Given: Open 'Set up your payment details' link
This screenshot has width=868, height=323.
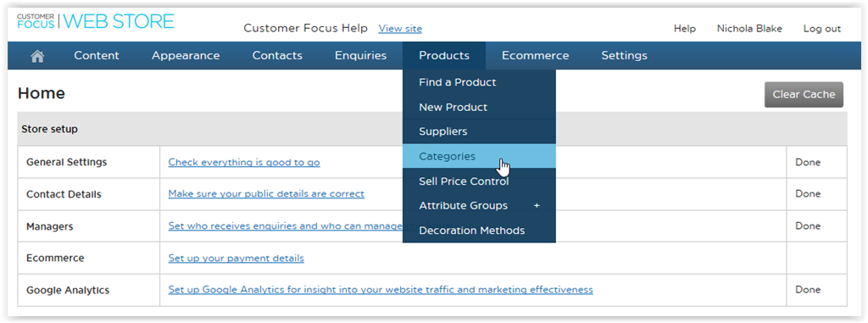Looking at the screenshot, I should [x=236, y=259].
